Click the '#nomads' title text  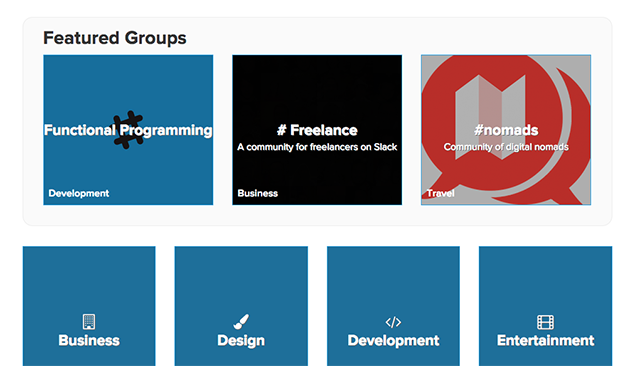tap(506, 130)
